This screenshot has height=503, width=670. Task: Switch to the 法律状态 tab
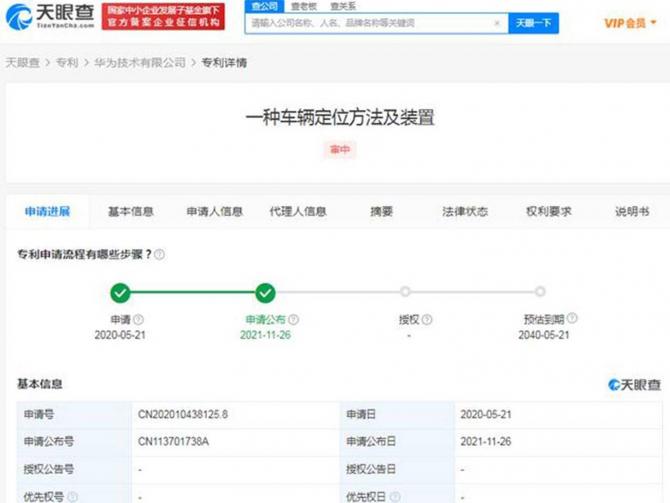pos(465,212)
